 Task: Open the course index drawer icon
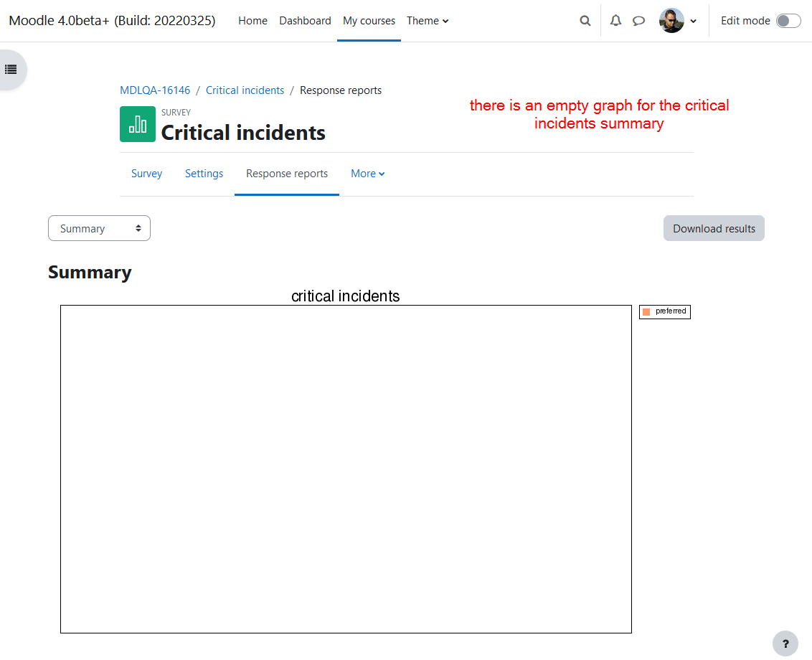click(x=11, y=70)
